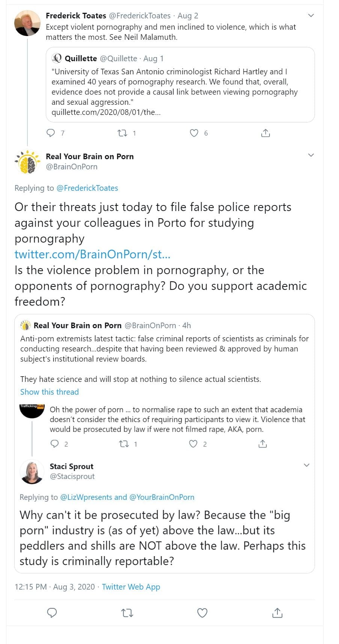
Task: Like Frederick Toates' tweet
Action: click(x=194, y=133)
